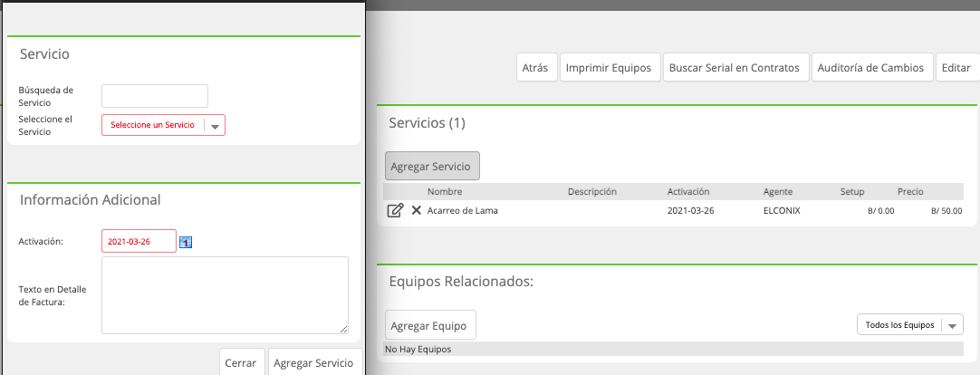Click the Precio column header
The image size is (980, 375).
(x=910, y=192)
